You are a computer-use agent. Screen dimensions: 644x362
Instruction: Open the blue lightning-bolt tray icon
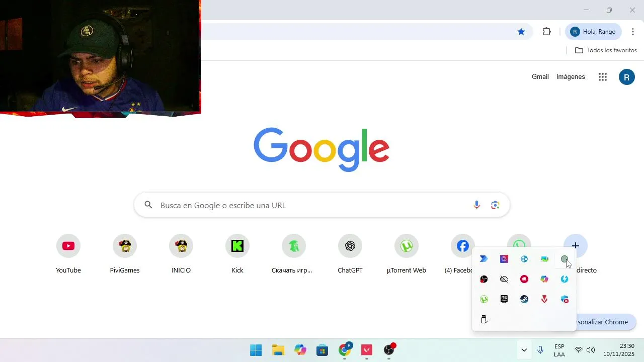[x=565, y=279]
